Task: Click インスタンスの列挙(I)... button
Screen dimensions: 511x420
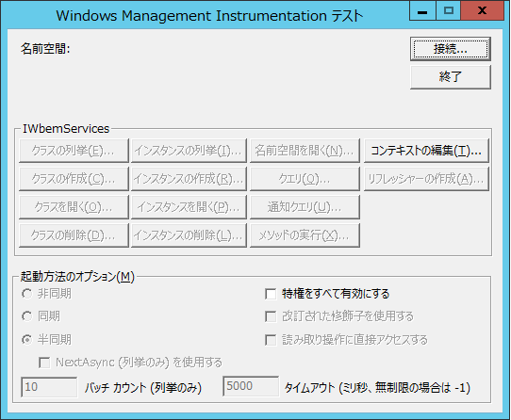Action: click(x=189, y=151)
